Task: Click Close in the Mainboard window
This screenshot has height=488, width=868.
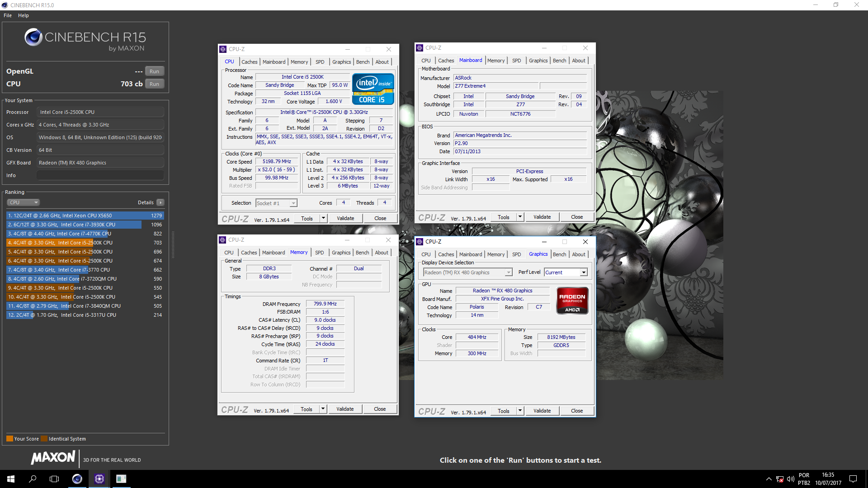Action: tap(577, 217)
